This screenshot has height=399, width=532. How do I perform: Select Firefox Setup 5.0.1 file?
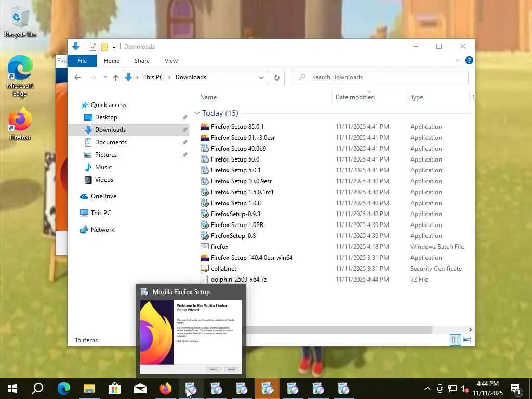235,170
